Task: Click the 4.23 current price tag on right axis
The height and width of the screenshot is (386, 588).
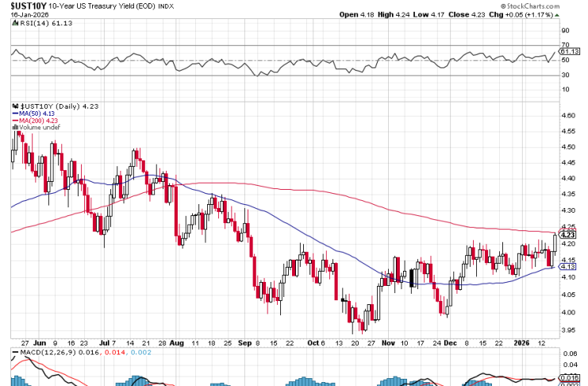Action: tap(567, 234)
